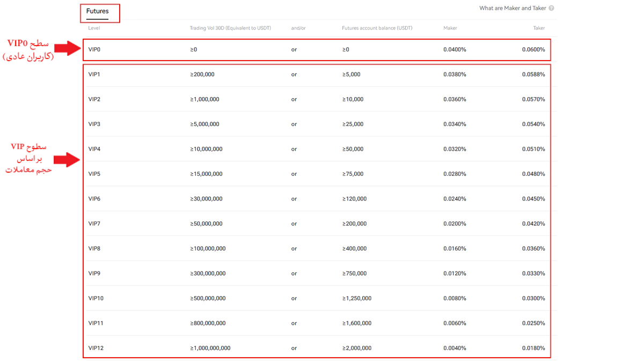Screen dimensions: 644x362
Task: Click the Maker column header
Action: coord(450,28)
